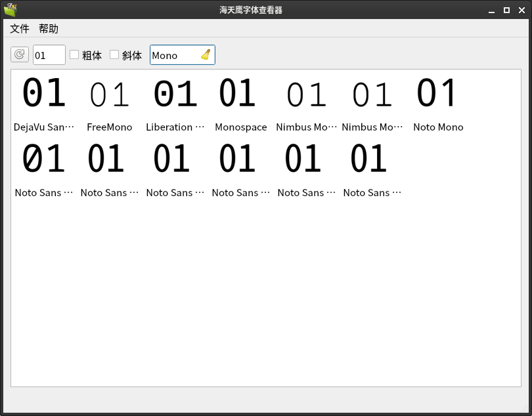Click the FreeMono label text
This screenshot has width=532, height=416.
109,127
